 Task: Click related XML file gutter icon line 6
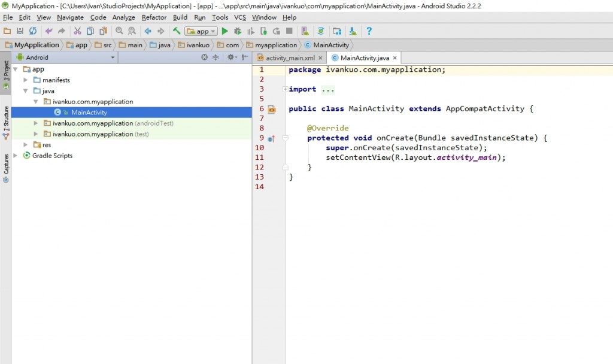click(272, 109)
